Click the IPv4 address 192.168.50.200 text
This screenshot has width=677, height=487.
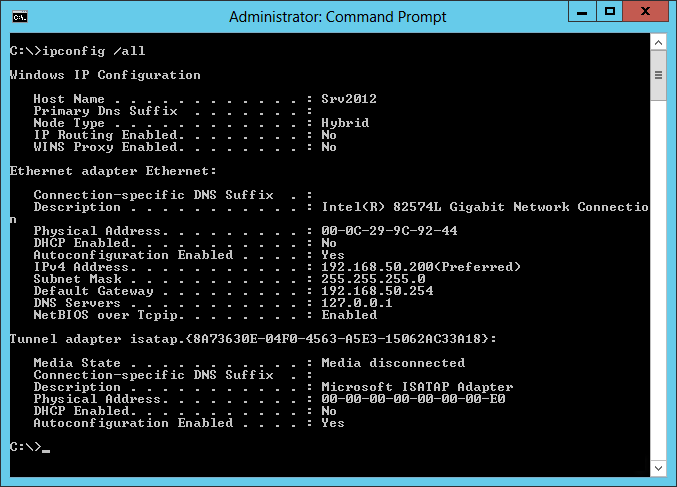tap(377, 267)
